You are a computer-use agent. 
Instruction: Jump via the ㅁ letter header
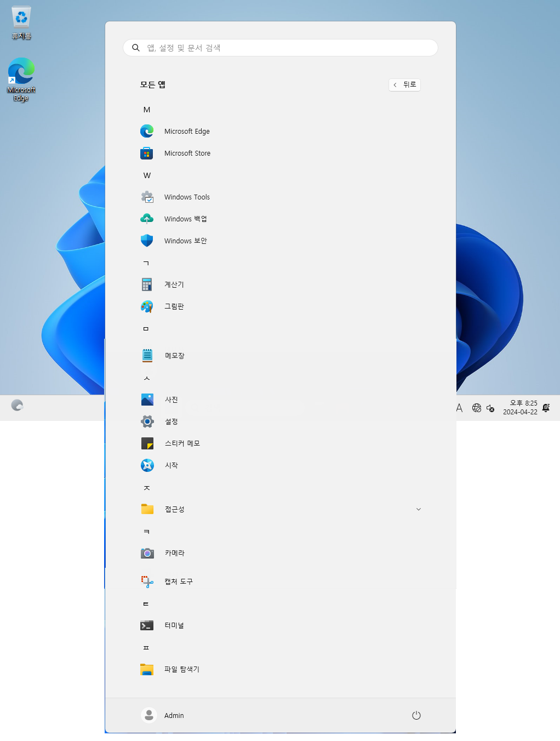pyautogui.click(x=146, y=329)
